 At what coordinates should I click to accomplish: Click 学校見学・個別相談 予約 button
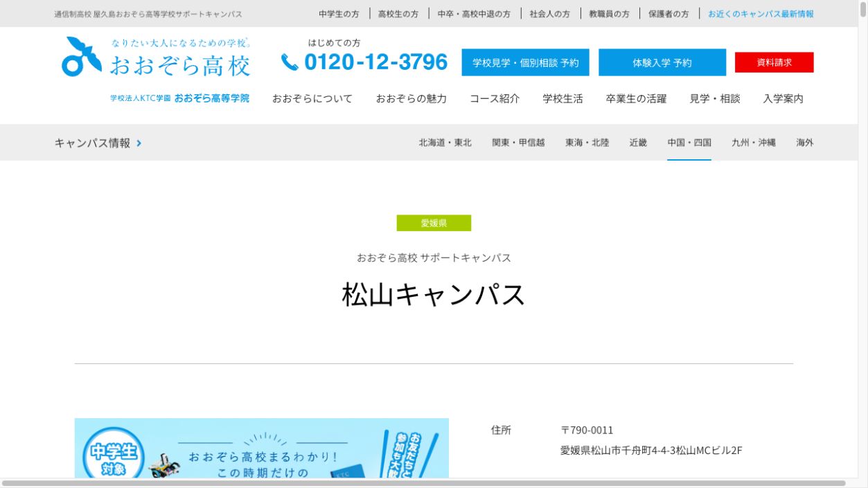click(526, 62)
